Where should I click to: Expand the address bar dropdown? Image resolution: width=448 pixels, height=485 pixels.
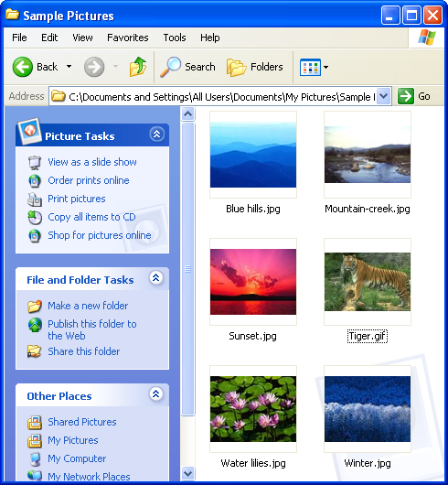[383, 96]
